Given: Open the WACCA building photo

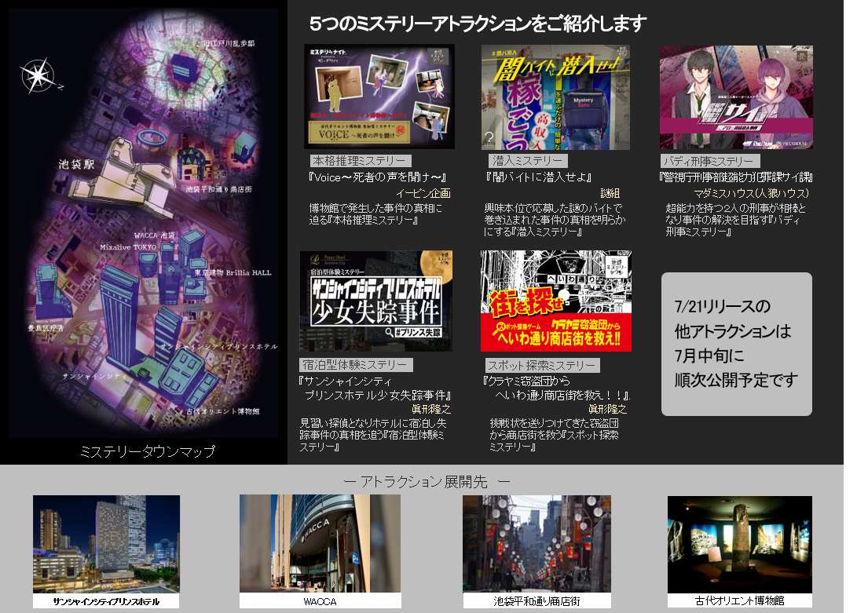Looking at the screenshot, I should [x=320, y=543].
